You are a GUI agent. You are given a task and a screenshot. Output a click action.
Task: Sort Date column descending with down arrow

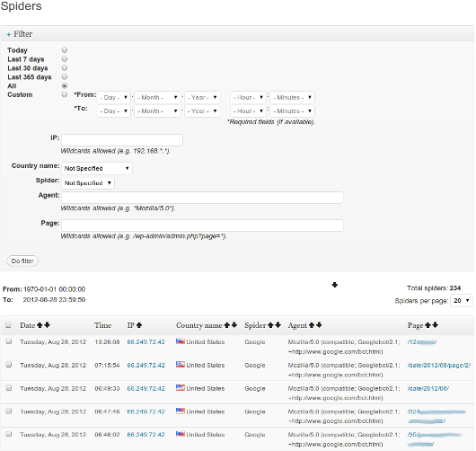coord(47,325)
